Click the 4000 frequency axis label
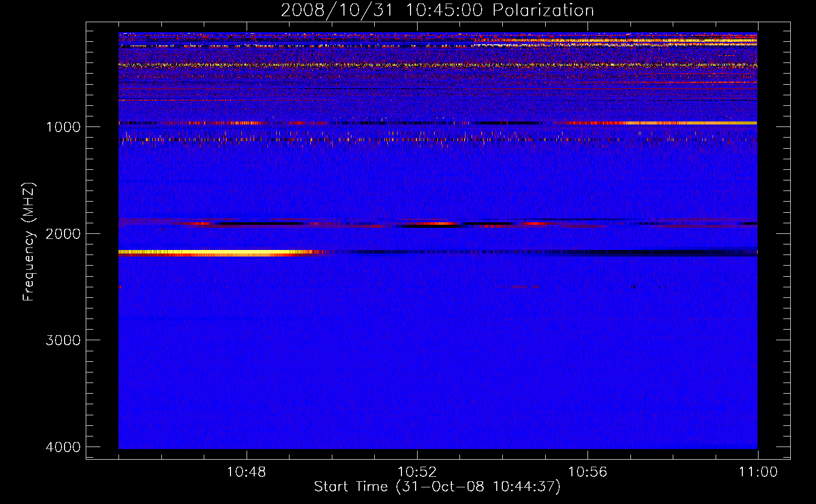This screenshot has height=504, width=816. point(63,447)
